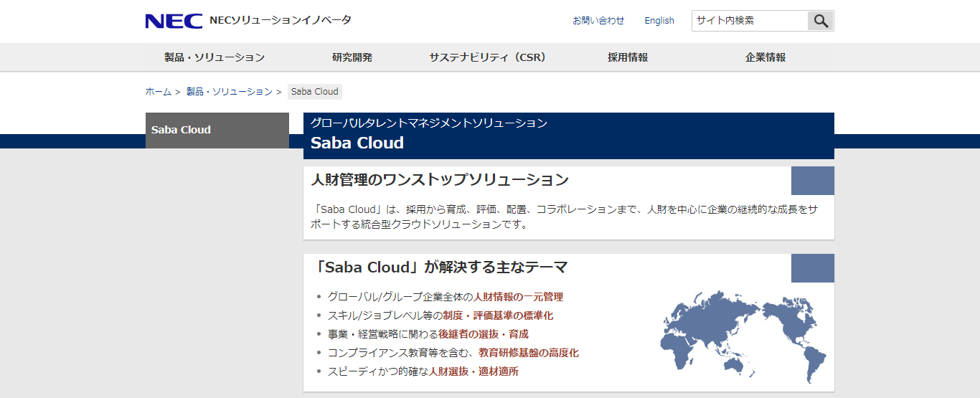This screenshot has height=398, width=980.
Task: Click the bold 制度・評価基準の標準化 text
Action: point(498,316)
